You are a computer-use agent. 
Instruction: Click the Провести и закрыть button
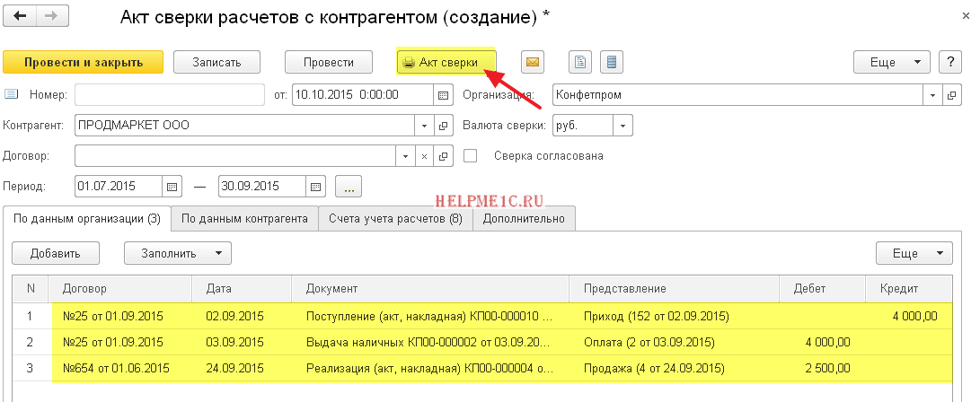(84, 62)
